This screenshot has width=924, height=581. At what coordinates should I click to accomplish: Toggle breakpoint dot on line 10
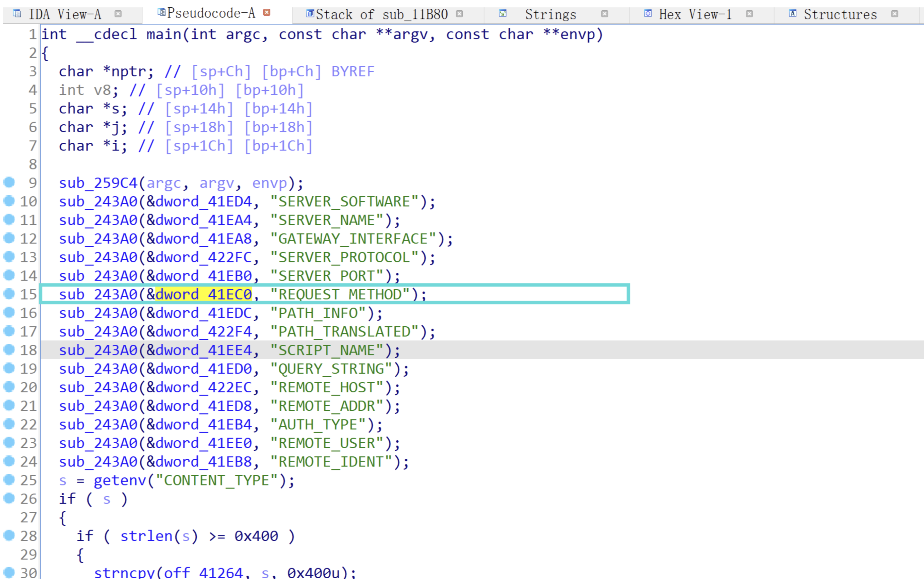click(9, 200)
